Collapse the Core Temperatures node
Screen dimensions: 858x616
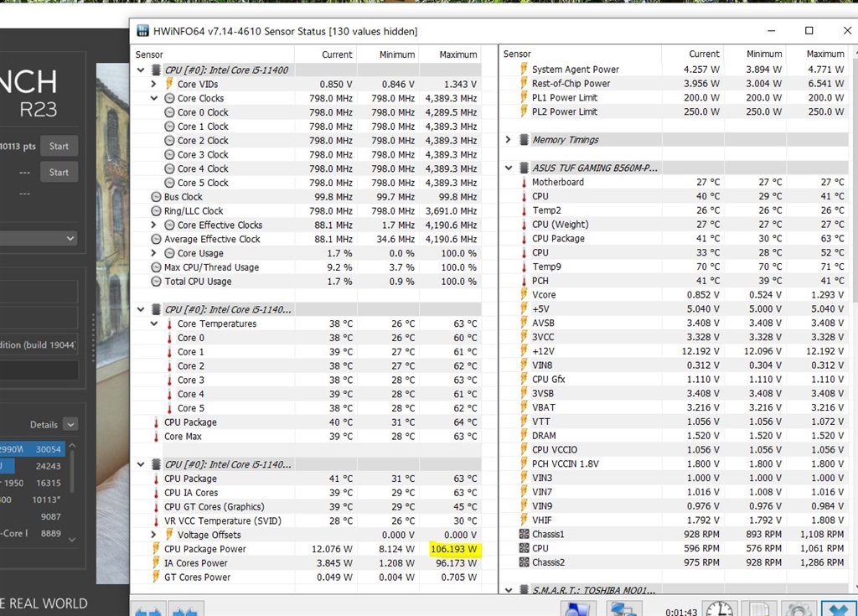coord(154,324)
